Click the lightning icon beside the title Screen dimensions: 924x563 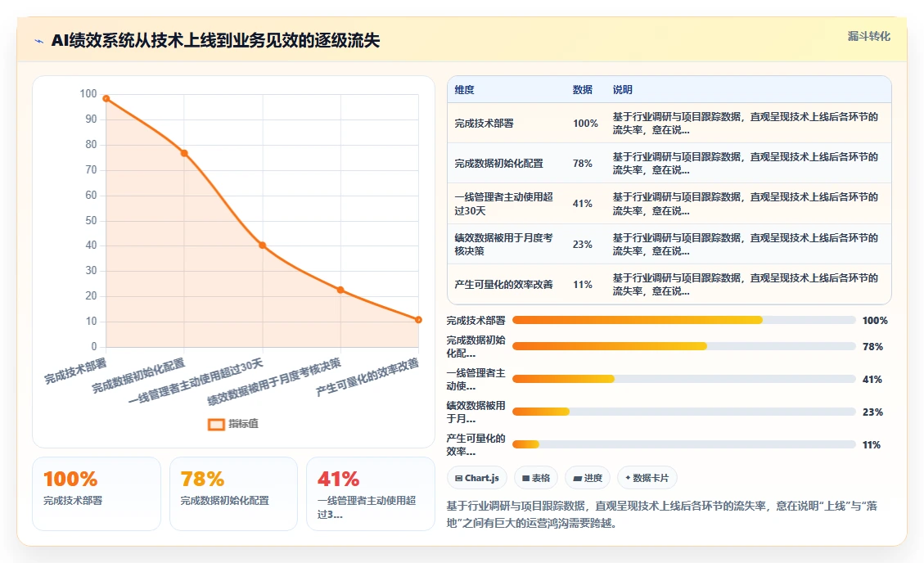39,41
